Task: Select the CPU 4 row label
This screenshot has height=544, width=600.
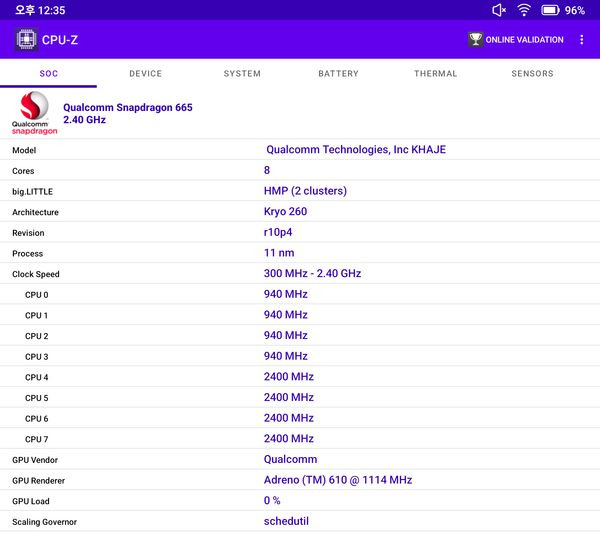Action: click(37, 378)
